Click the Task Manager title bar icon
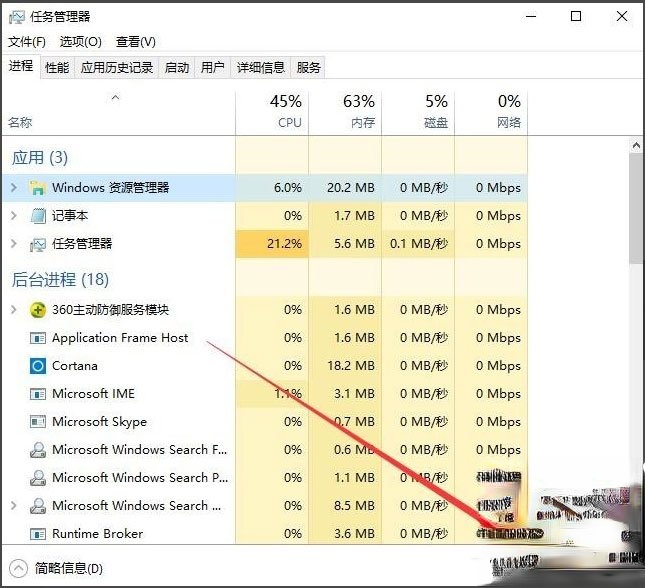Screen dimensions: 645x588 tap(17, 17)
